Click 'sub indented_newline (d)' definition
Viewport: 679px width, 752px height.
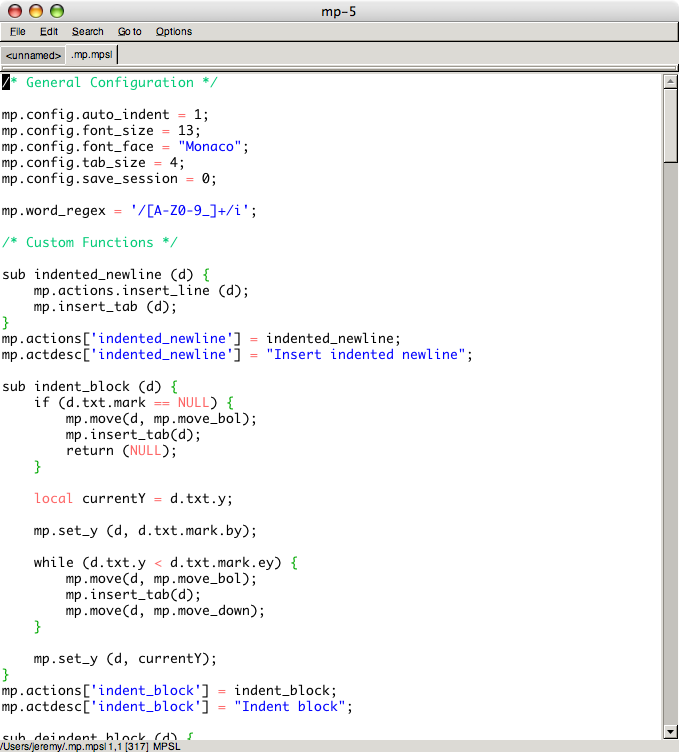tap(106, 275)
